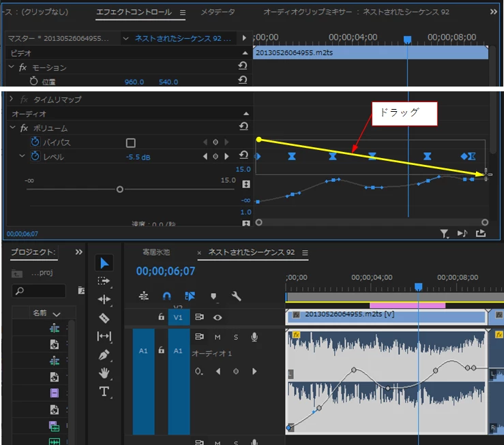The height and width of the screenshot is (445, 504).
Task: Select the Hand tool
Action: tap(104, 373)
